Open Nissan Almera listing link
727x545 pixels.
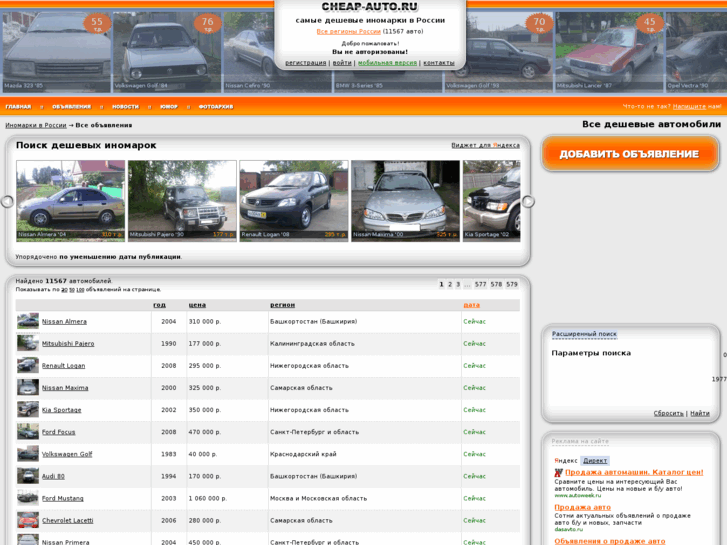tap(64, 321)
